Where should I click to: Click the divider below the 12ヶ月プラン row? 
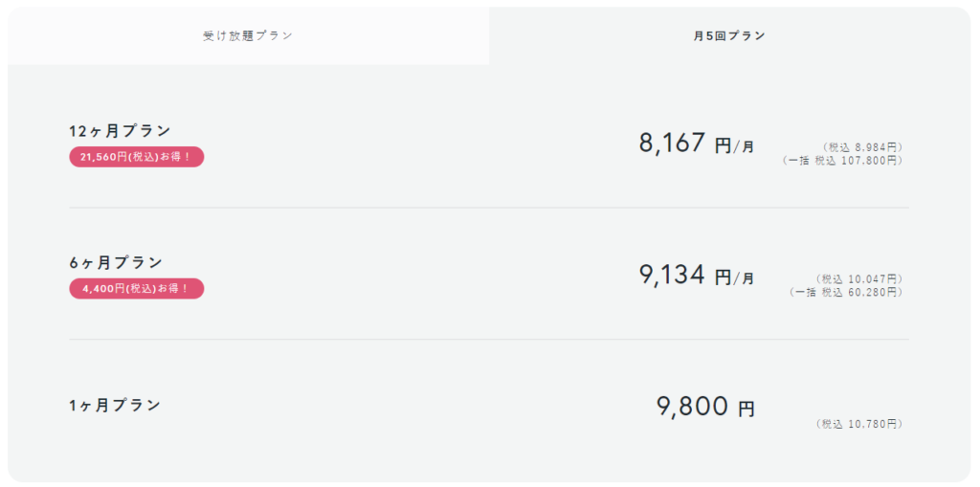click(488, 208)
